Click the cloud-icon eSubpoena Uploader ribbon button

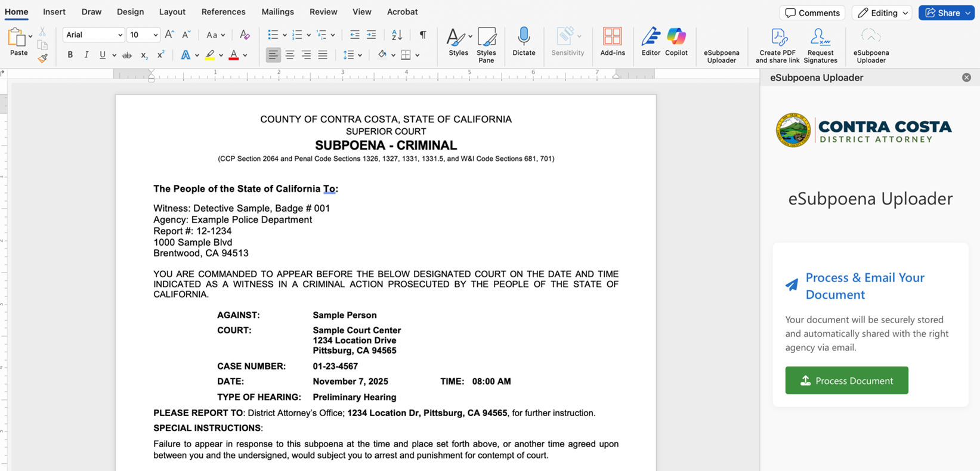pyautogui.click(x=871, y=45)
